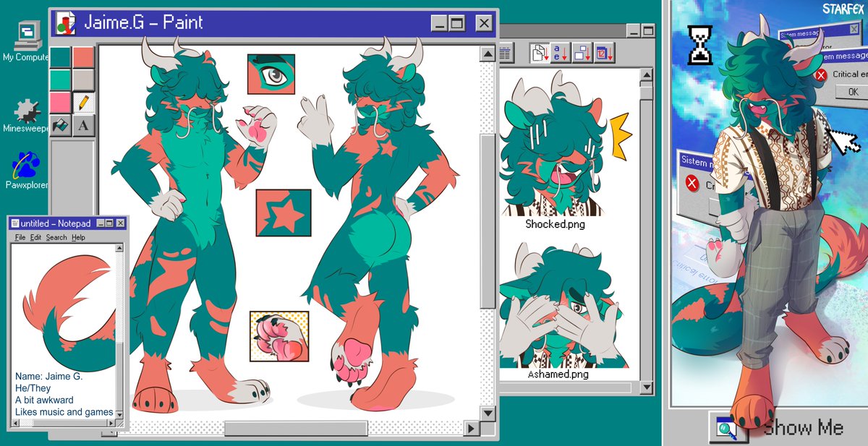Click the star marking detail in Paint canvas
The height and width of the screenshot is (446, 868).
coord(284,213)
